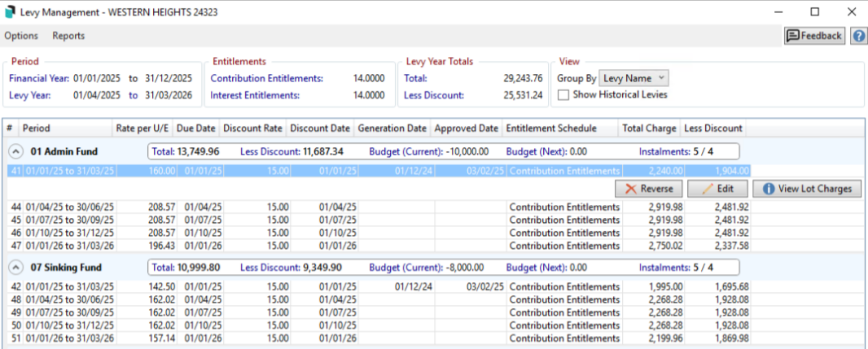Viewport: 868px width, 349px height.
Task: Click rate 157.14 in row 51
Action: [x=162, y=338]
